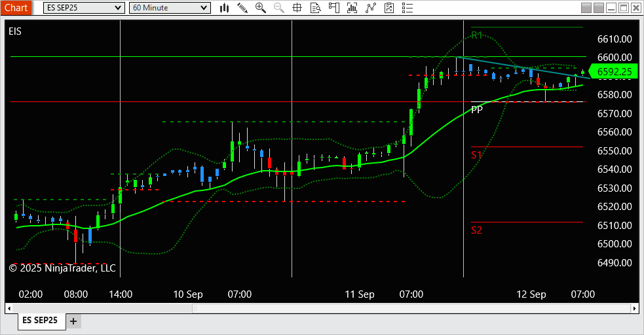
Task: Click the 6550.00 price axis label
Action: 615,150
